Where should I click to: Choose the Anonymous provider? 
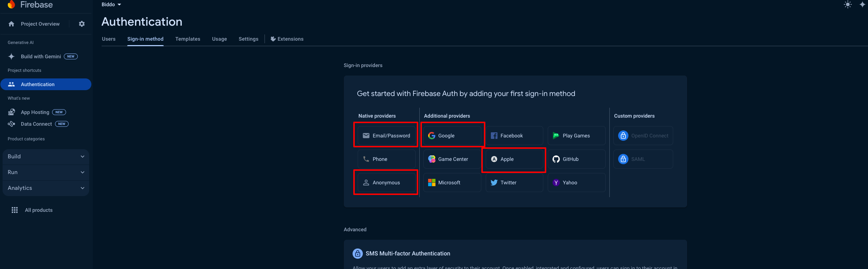[387, 183]
